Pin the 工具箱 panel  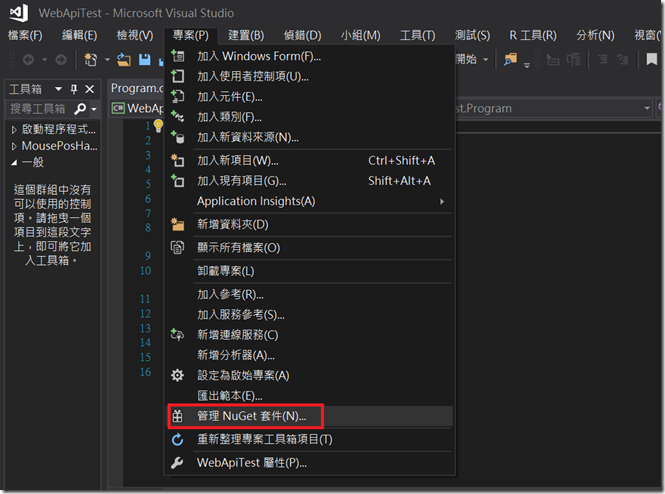click(x=74, y=89)
